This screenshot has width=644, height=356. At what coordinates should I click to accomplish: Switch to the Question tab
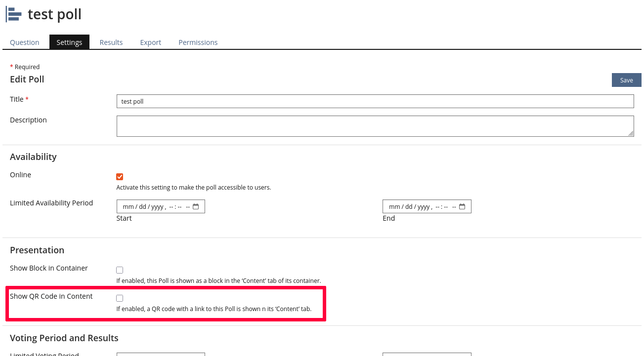point(25,42)
